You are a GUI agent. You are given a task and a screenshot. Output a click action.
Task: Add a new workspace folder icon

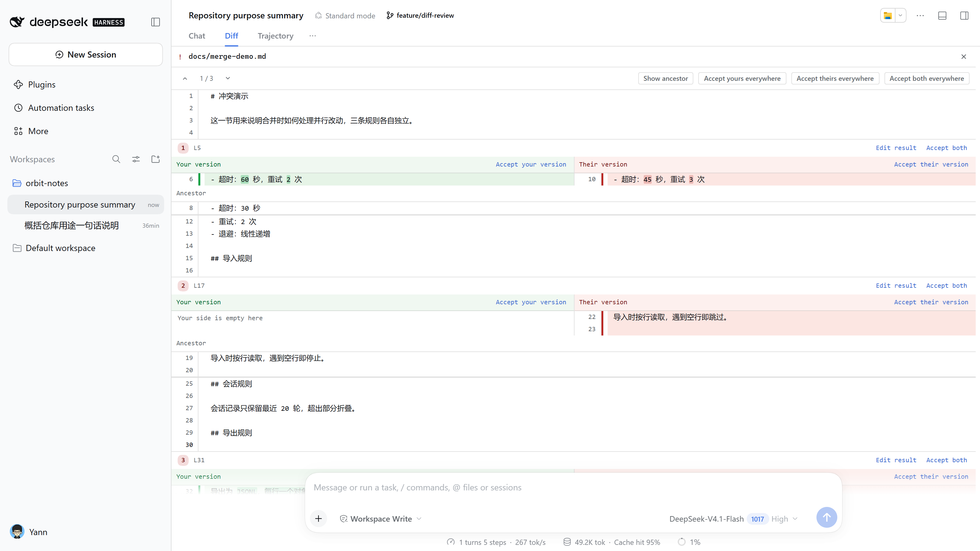[155, 159]
